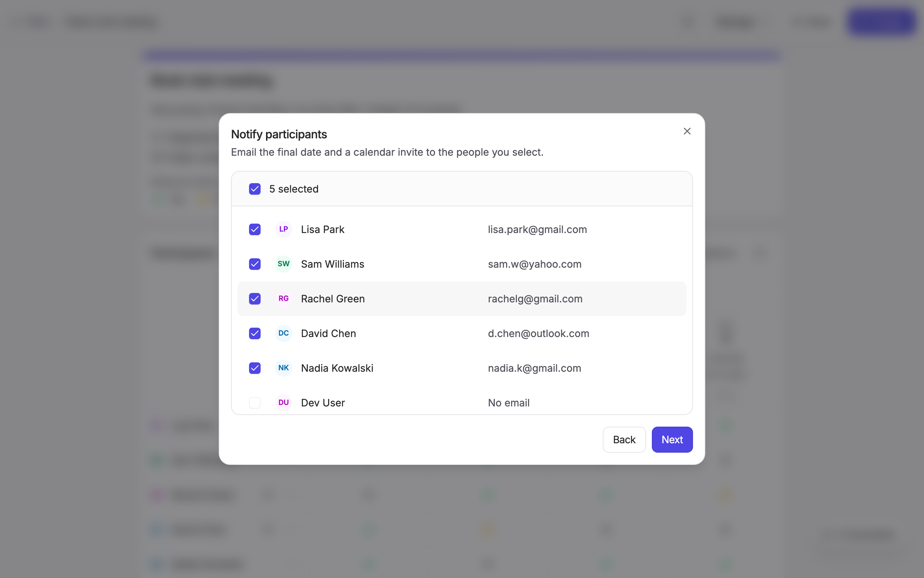
Task: Go back with the Back button
Action: (x=624, y=440)
